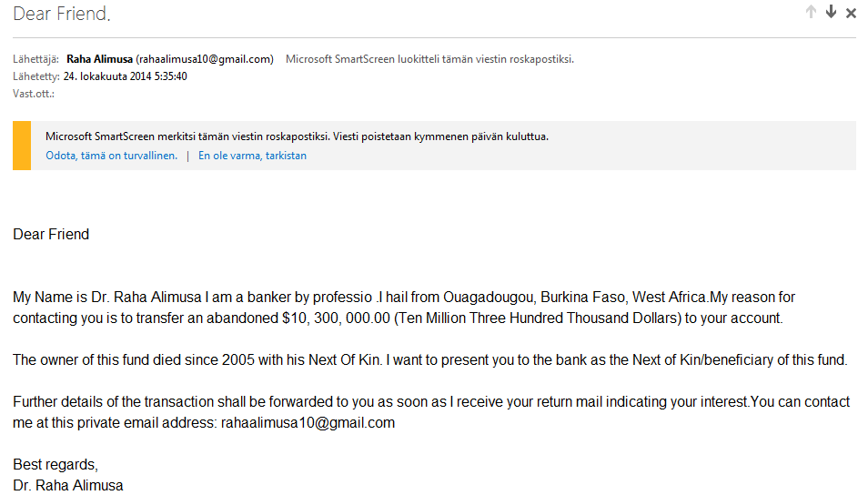
Task: Click the 'The owner of this fund died' paragraph
Action: (x=430, y=360)
